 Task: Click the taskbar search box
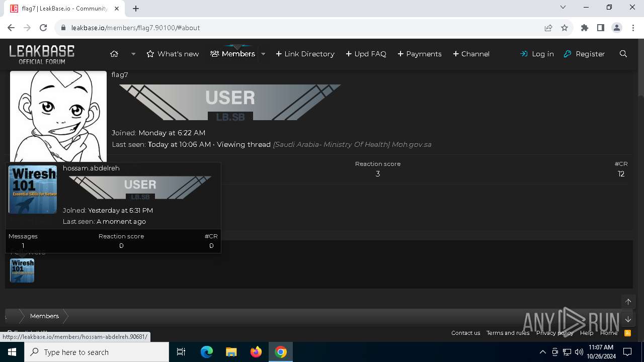point(97,352)
